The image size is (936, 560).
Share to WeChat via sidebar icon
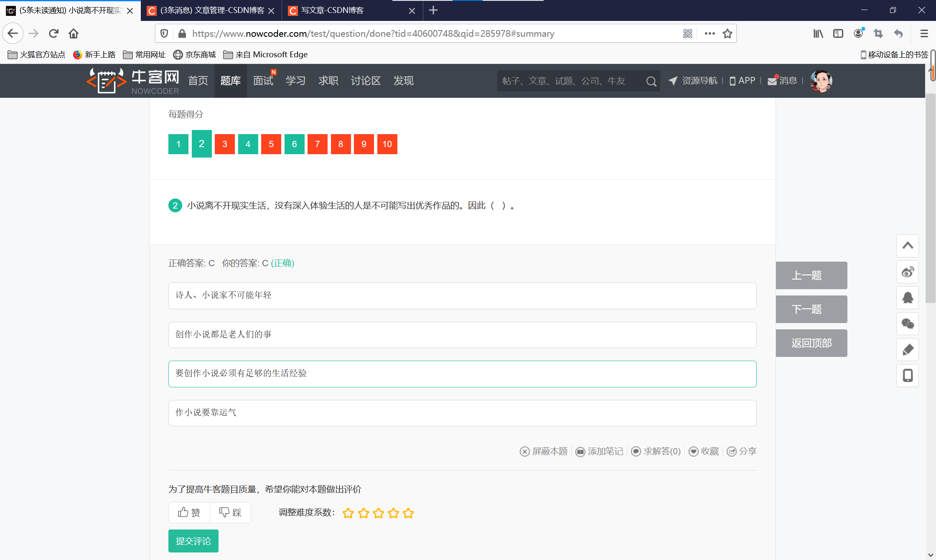coord(908,324)
